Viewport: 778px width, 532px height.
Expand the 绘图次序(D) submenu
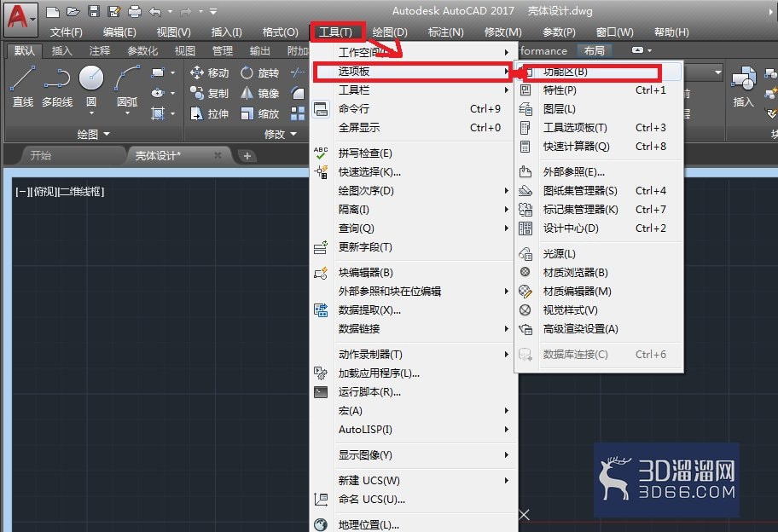point(413,191)
